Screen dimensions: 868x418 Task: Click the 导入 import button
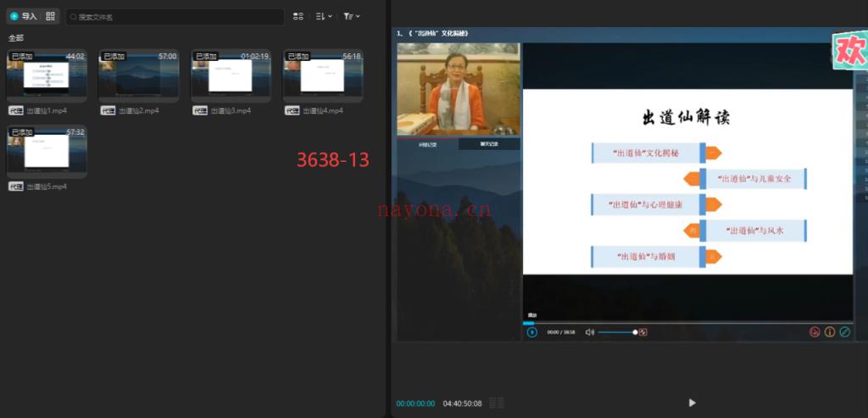tap(23, 16)
